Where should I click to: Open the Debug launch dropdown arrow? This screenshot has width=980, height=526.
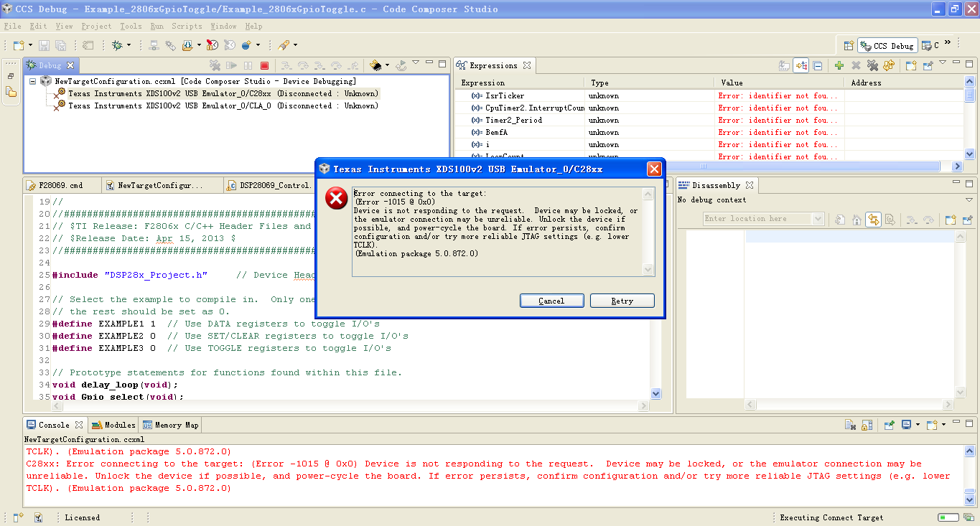pos(129,45)
